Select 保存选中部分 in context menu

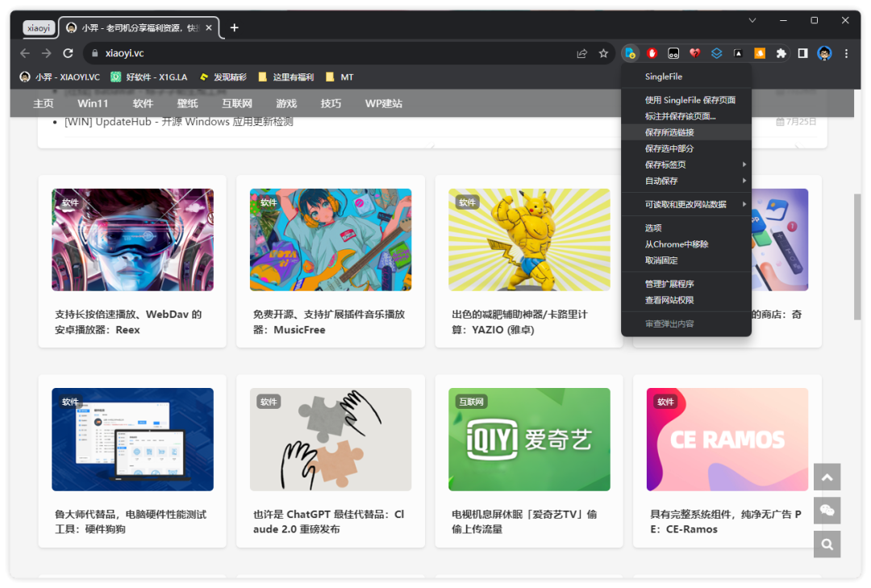point(686,148)
